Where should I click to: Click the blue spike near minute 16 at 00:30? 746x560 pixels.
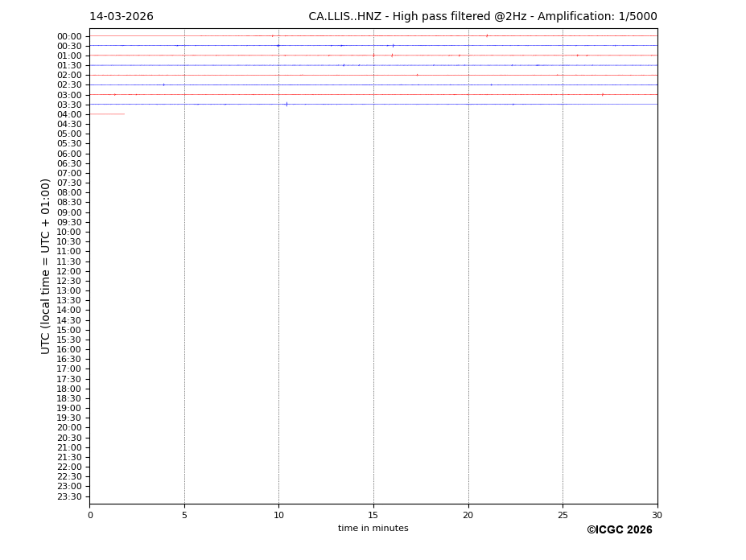(x=393, y=46)
